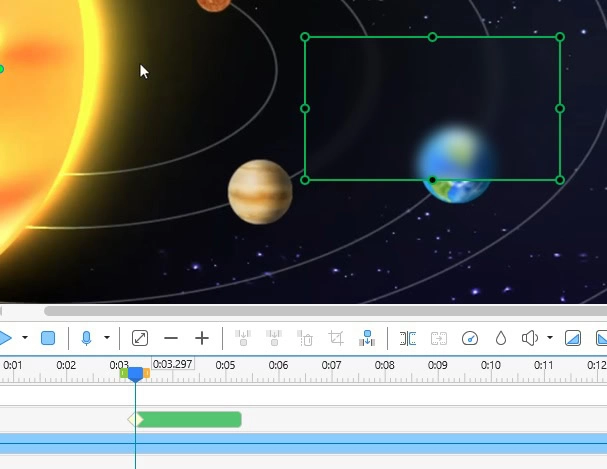607x469 pixels.
Task: Click the blur droplet icon
Action: pos(501,338)
